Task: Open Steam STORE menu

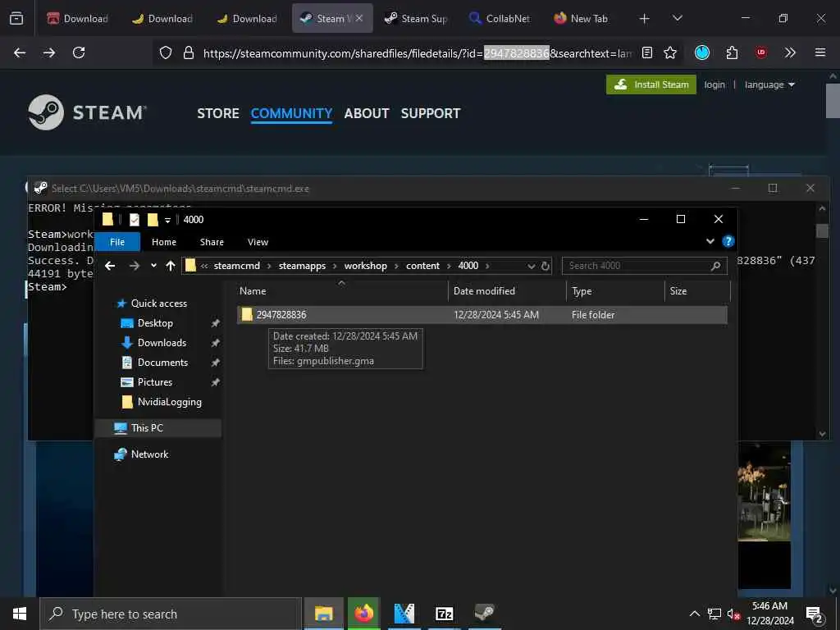Action: 218,113
